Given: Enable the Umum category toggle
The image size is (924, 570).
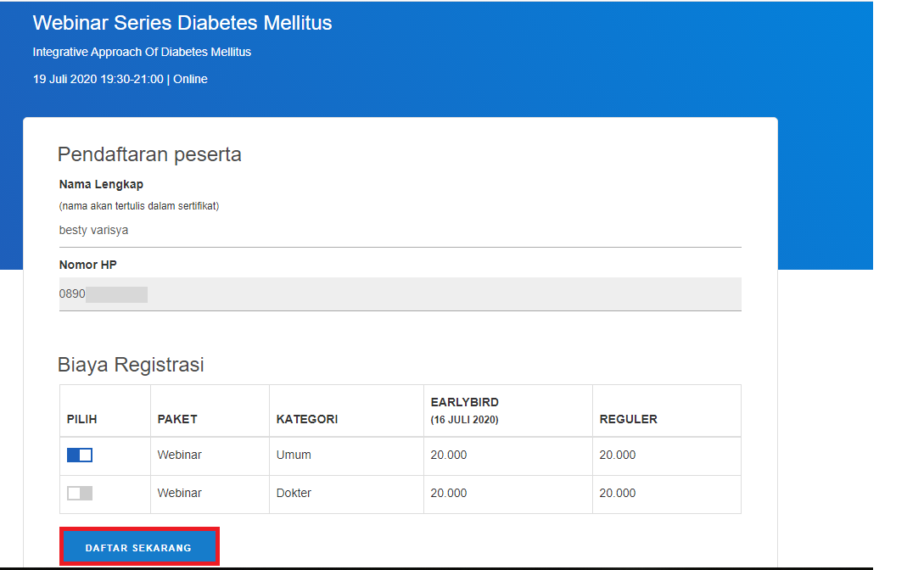Looking at the screenshot, I should point(80,455).
